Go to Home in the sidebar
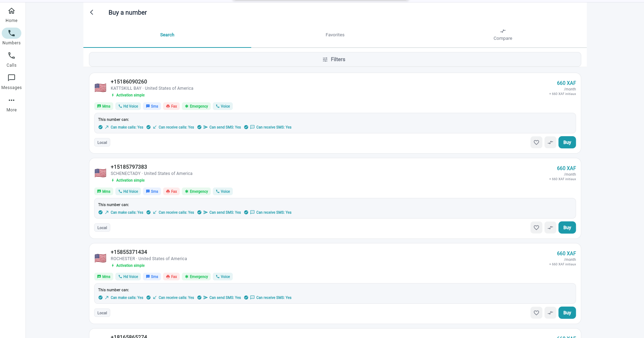This screenshot has height=338, width=644. coord(12,15)
